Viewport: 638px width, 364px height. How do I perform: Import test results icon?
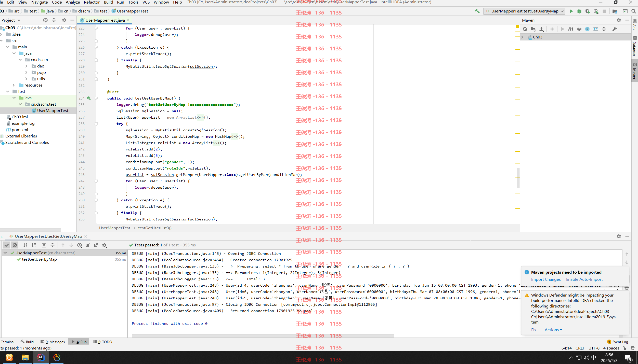click(88, 245)
